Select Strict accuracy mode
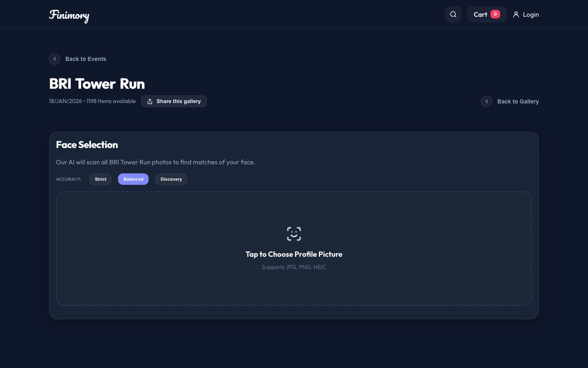 coord(100,179)
